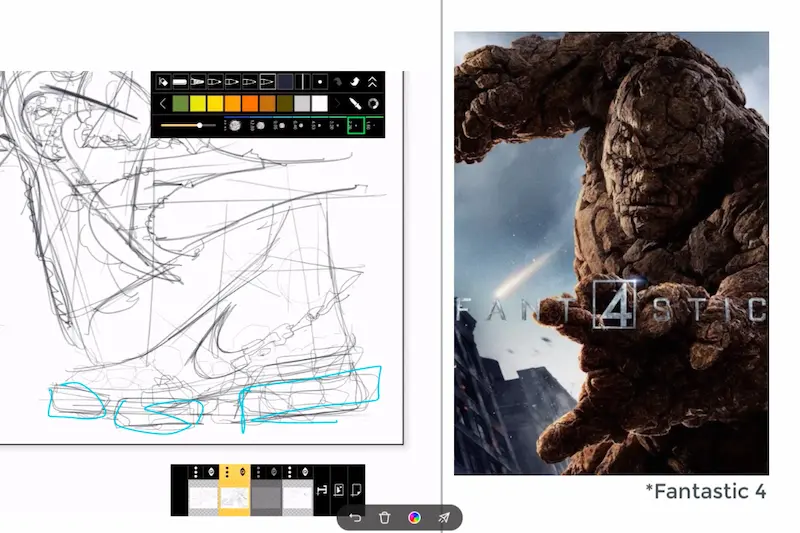Pick the light gray color swatch

tap(302, 104)
